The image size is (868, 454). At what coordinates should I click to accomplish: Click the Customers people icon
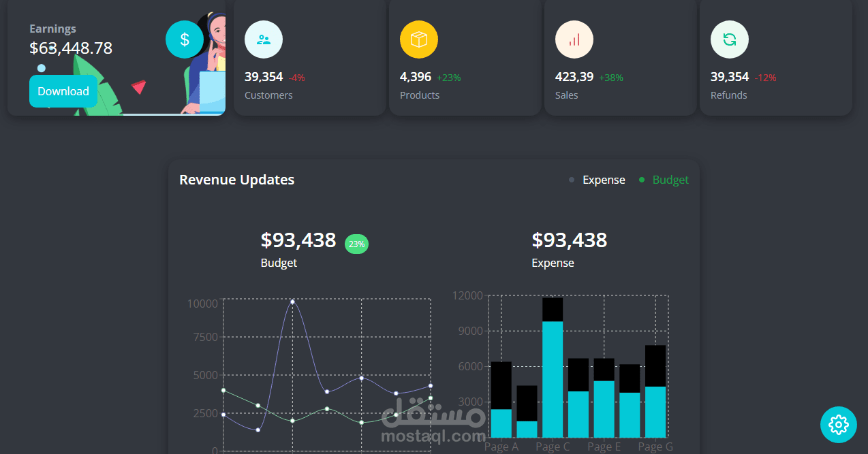tap(264, 39)
